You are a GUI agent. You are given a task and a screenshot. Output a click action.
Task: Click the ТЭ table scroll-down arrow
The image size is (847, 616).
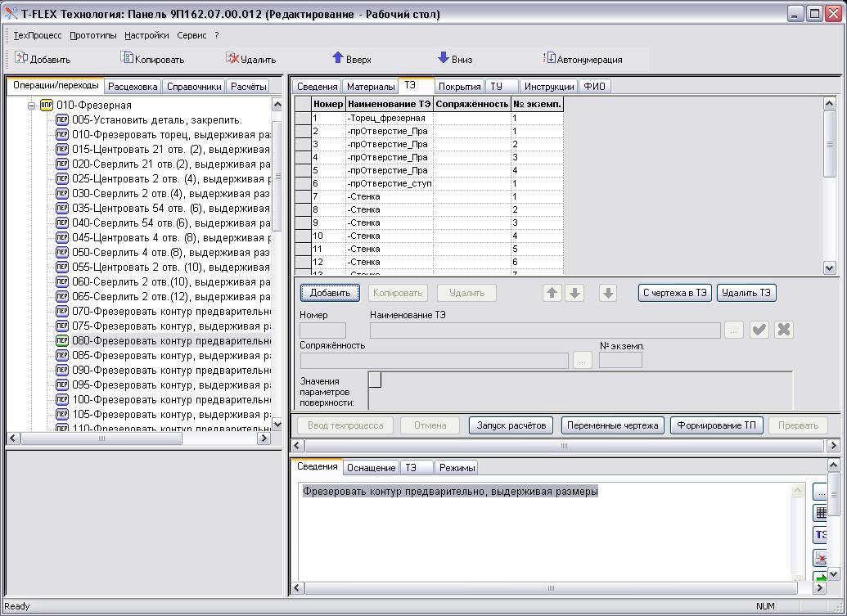pyautogui.click(x=830, y=268)
